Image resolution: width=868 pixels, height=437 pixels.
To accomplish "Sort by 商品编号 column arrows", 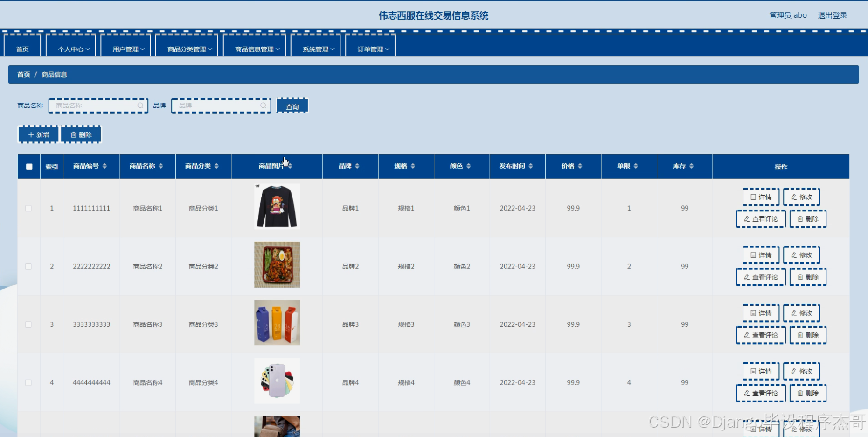I will coord(104,166).
